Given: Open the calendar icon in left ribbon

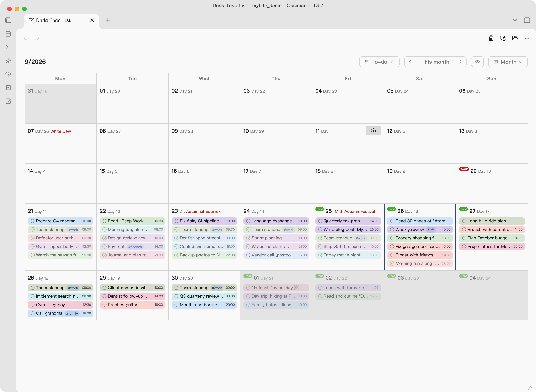Looking at the screenshot, I should click(x=8, y=34).
